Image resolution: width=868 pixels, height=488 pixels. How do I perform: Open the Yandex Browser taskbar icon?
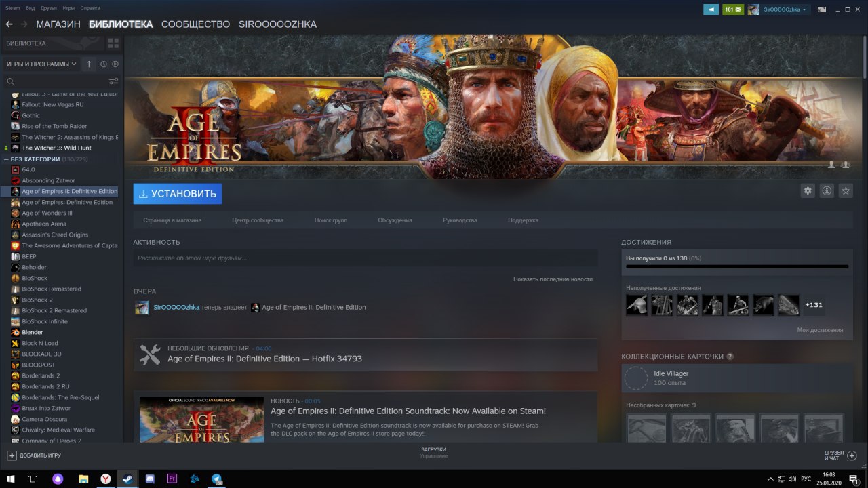(x=106, y=479)
